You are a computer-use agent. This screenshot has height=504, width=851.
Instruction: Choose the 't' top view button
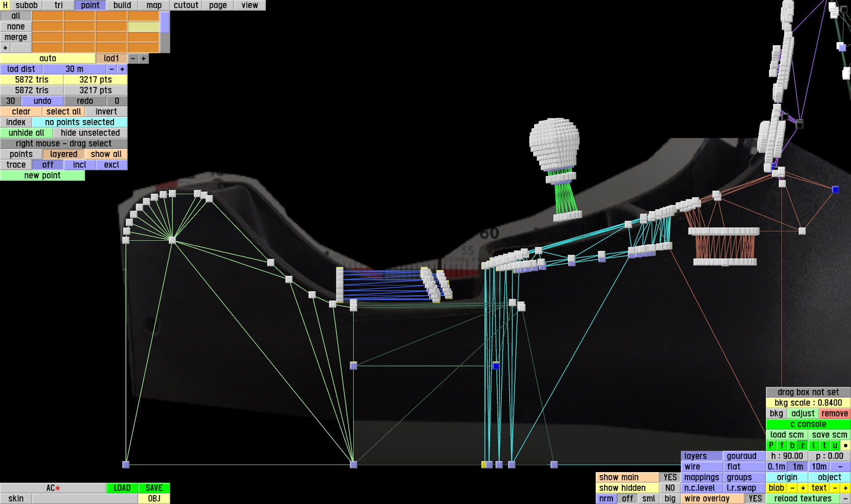(824, 445)
